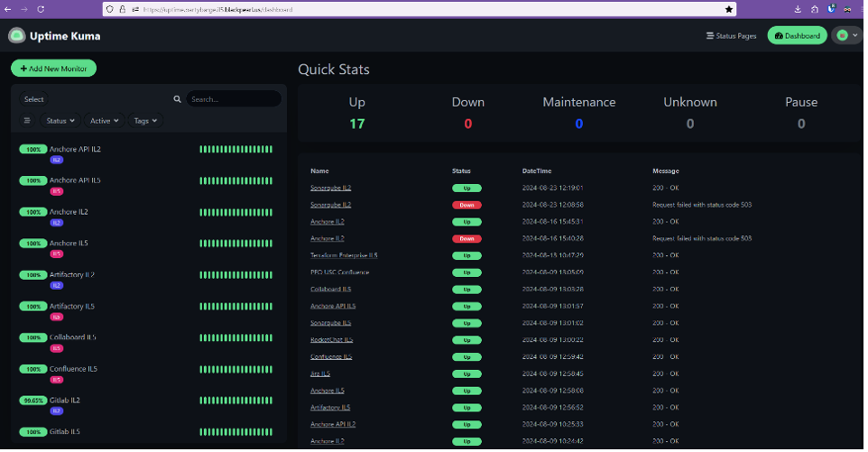Click the shield icon in address bar
The height and width of the screenshot is (452, 868).
109,9
